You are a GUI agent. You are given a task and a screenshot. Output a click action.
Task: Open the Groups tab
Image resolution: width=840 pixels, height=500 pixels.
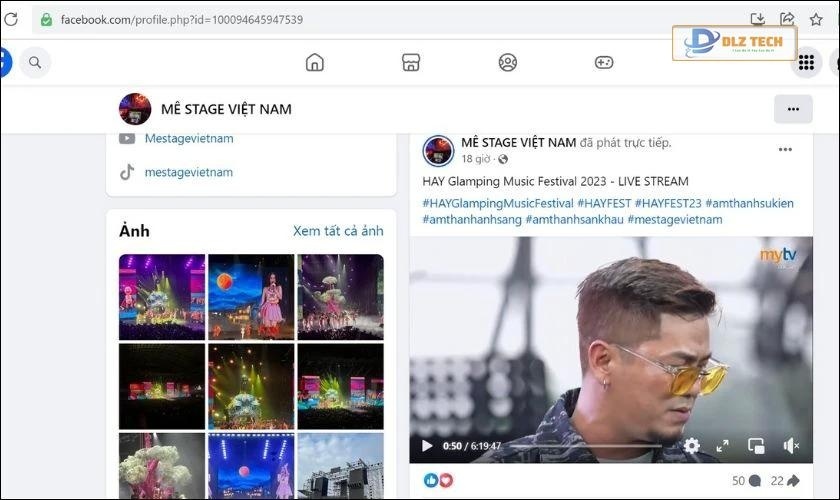click(x=507, y=63)
